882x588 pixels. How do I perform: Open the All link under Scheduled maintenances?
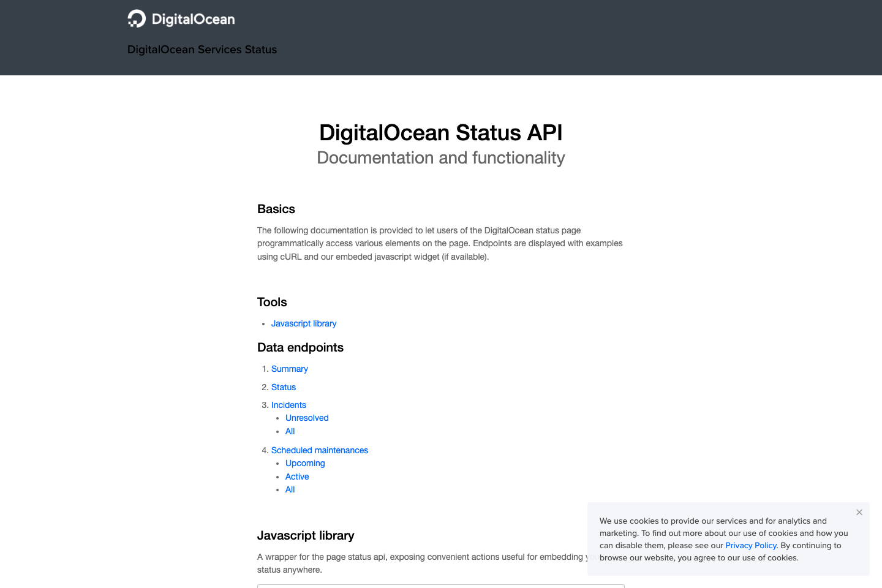290,489
